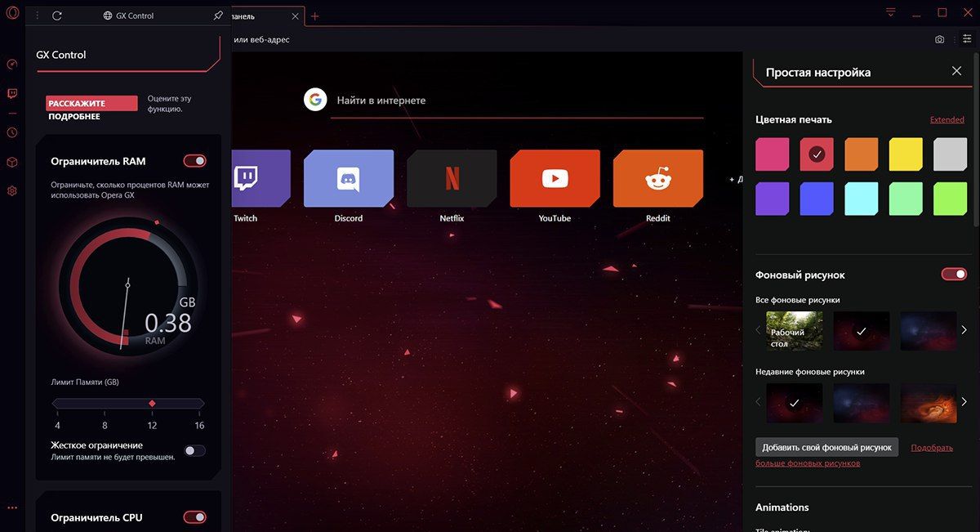Open the YouTube speed dial tile
Image resolution: width=980 pixels, height=532 pixels.
tap(555, 178)
